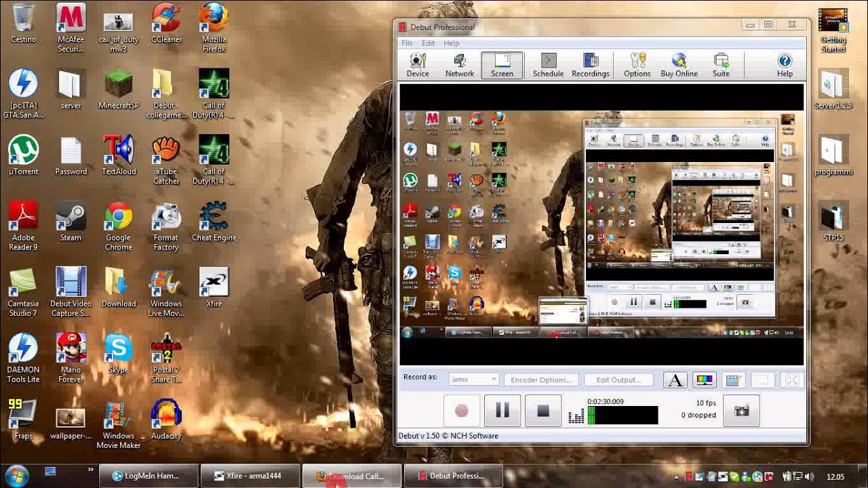Screen dimensions: 868x488
Task: Open Adobe Reader 9 shortcut
Action: click(x=23, y=226)
